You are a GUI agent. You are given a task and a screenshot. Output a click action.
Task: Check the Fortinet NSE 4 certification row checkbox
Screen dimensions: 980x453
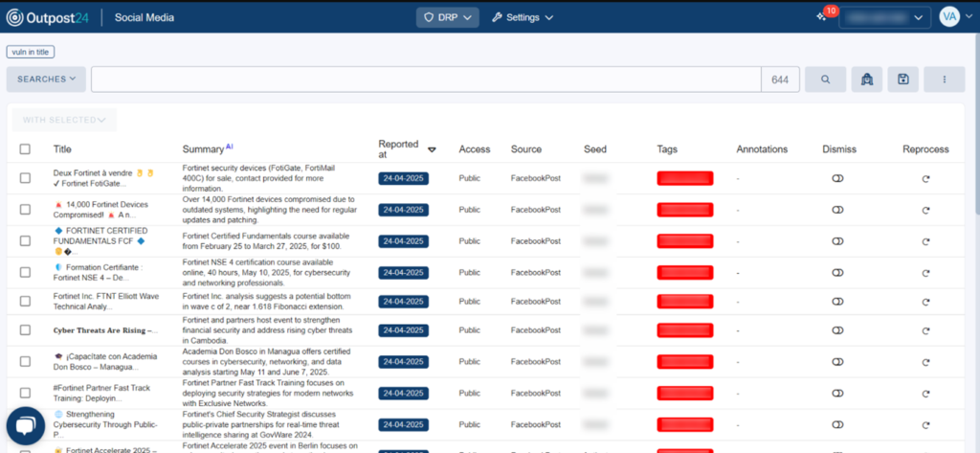pyautogui.click(x=25, y=271)
